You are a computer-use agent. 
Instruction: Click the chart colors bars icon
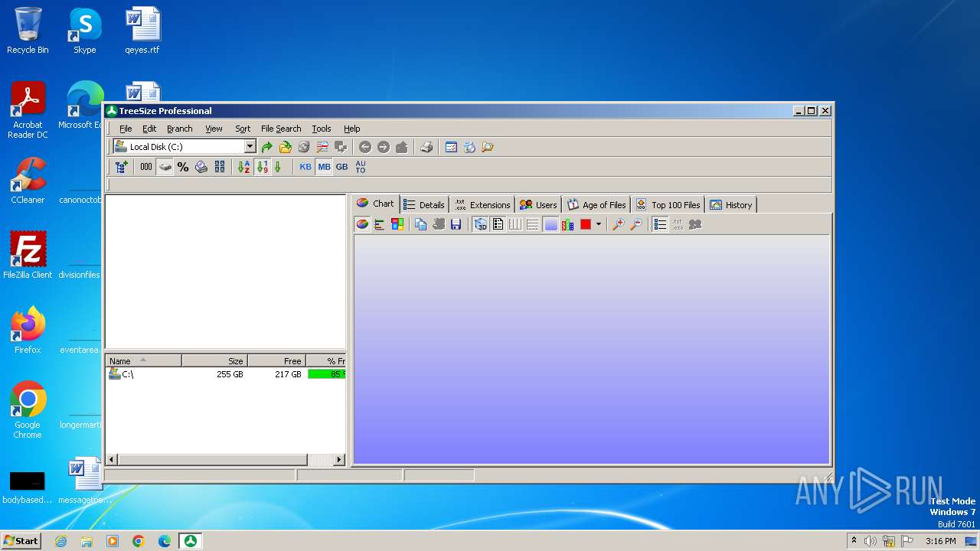(x=567, y=224)
